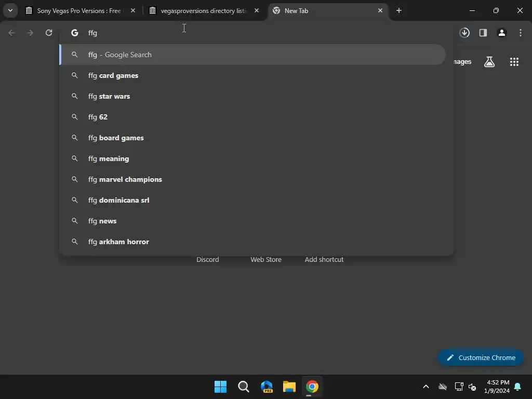
Task: Open Chrome three-dot menu
Action: (x=521, y=33)
